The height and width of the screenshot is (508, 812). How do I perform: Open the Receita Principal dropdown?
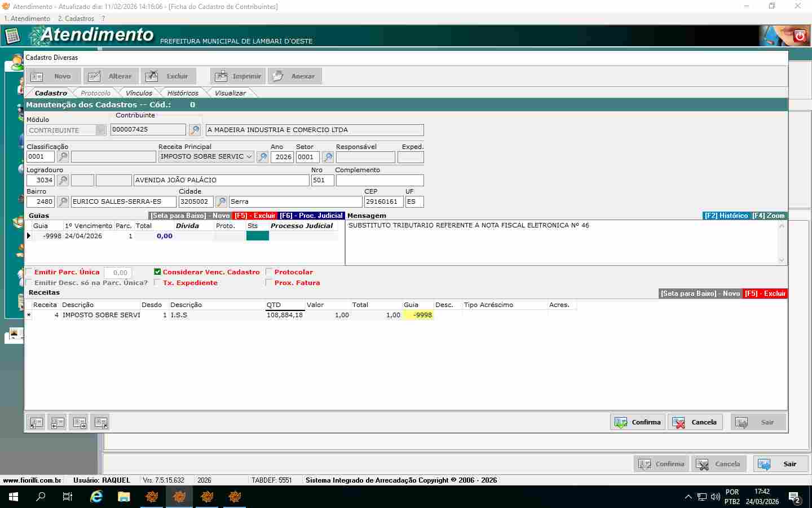(249, 157)
